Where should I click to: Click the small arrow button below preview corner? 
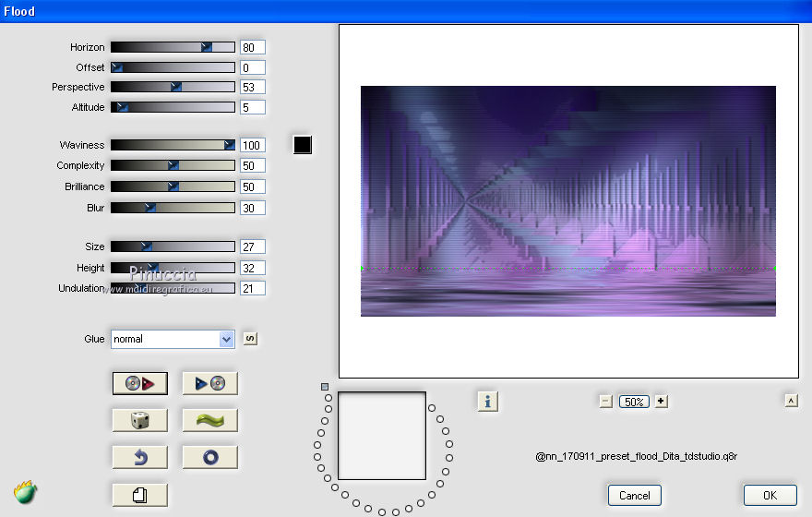point(792,401)
